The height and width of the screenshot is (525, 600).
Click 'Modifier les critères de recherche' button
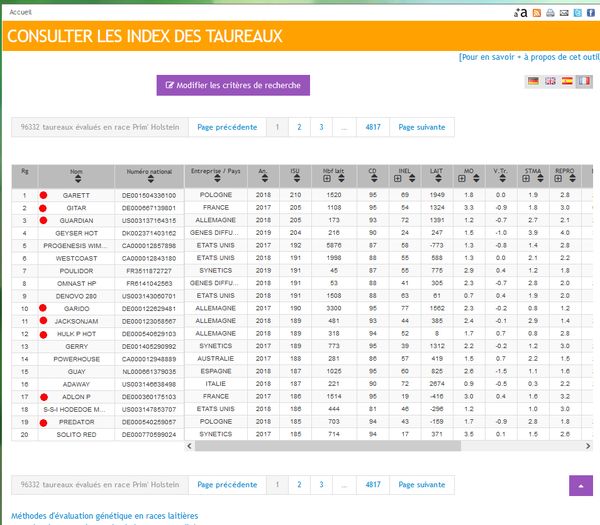pos(233,85)
